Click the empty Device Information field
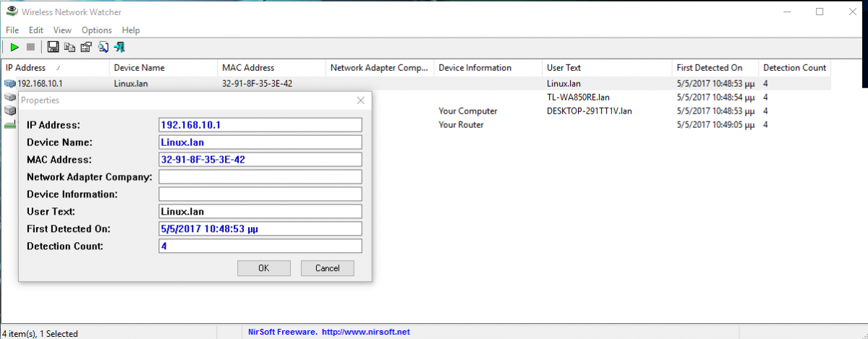 point(260,194)
